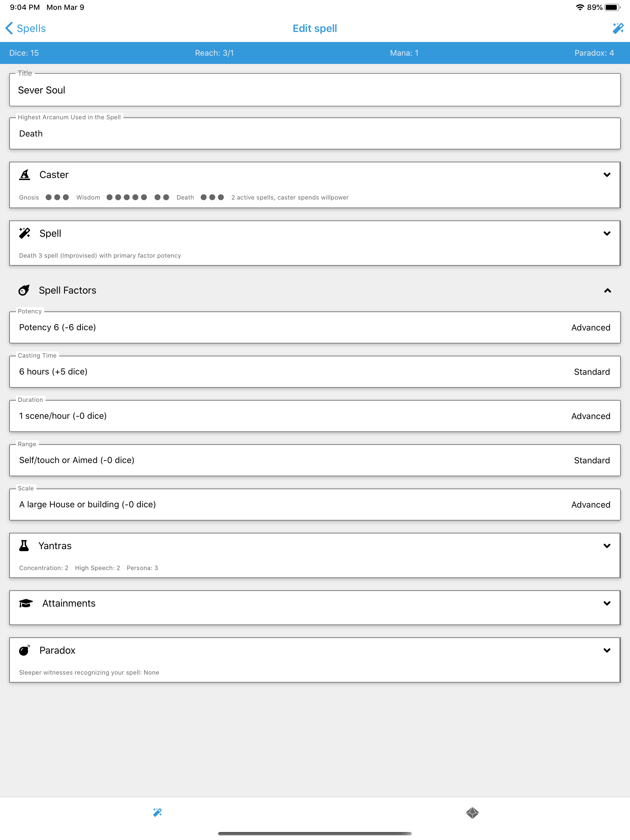
Task: Click the wizard hat Caster icon
Action: (x=25, y=175)
